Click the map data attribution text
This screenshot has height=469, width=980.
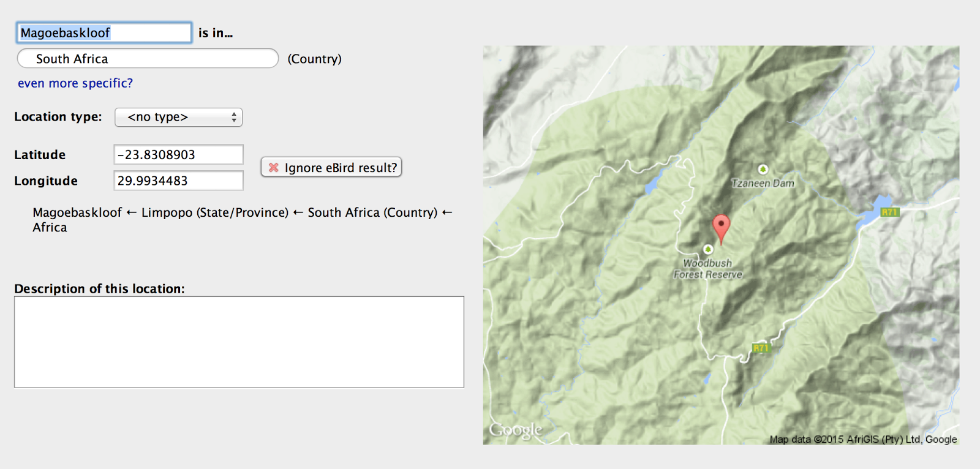coord(862,440)
